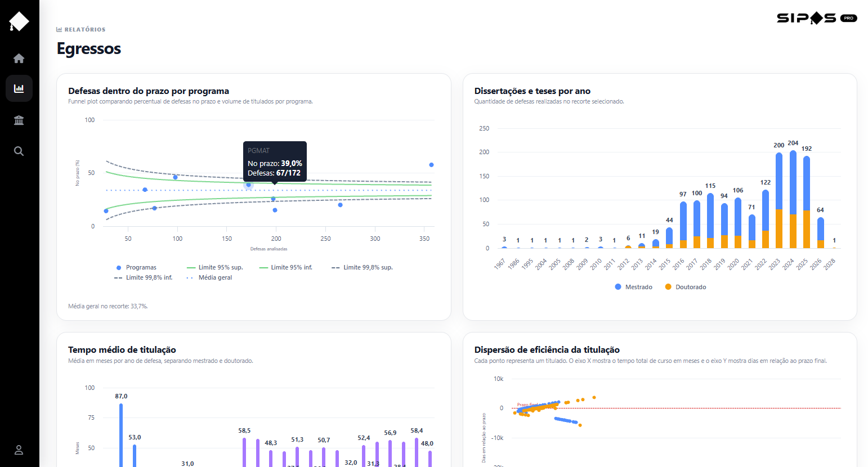
Task: Toggle the Mestrado legend series
Action: [x=634, y=287]
